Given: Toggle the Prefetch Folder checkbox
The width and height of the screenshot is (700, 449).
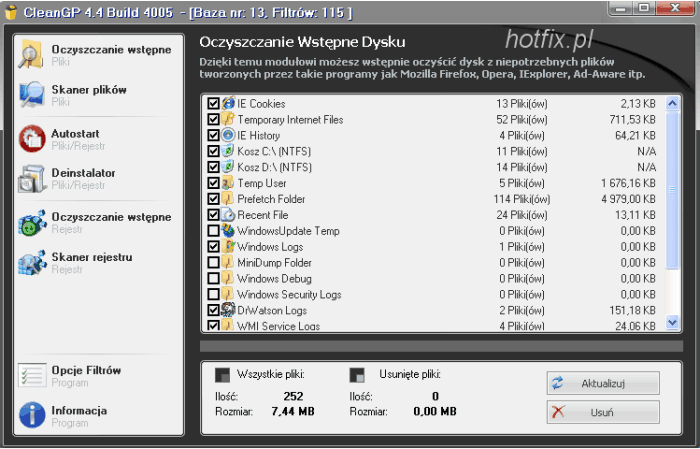Looking at the screenshot, I should [x=213, y=199].
